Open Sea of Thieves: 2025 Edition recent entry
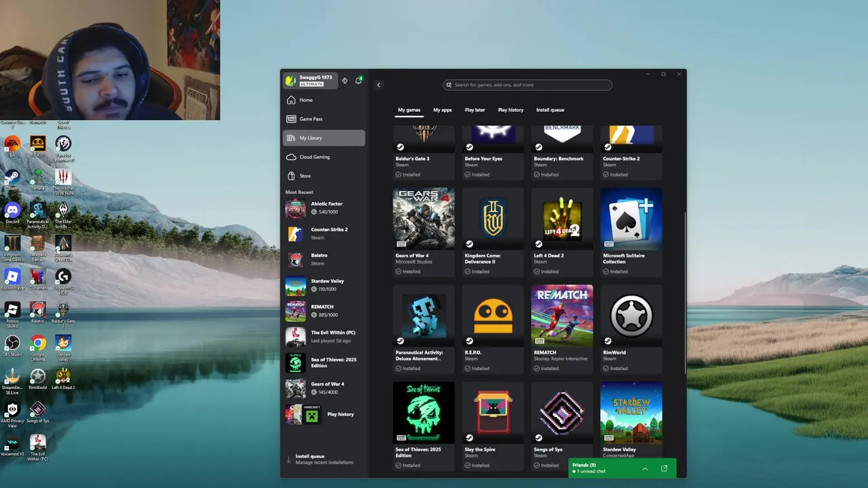The height and width of the screenshot is (488, 868). click(x=323, y=363)
